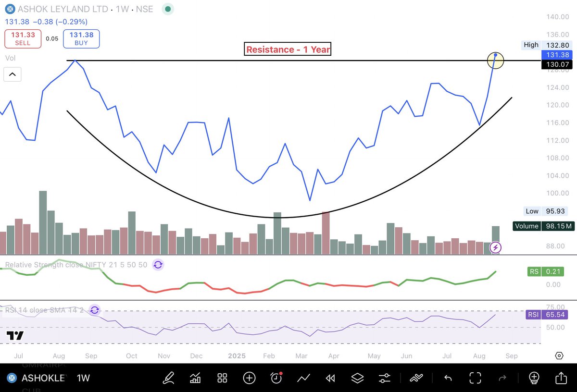Screen dimensions: 577x392
Task: Share the chart via share icon
Action: (x=561, y=377)
